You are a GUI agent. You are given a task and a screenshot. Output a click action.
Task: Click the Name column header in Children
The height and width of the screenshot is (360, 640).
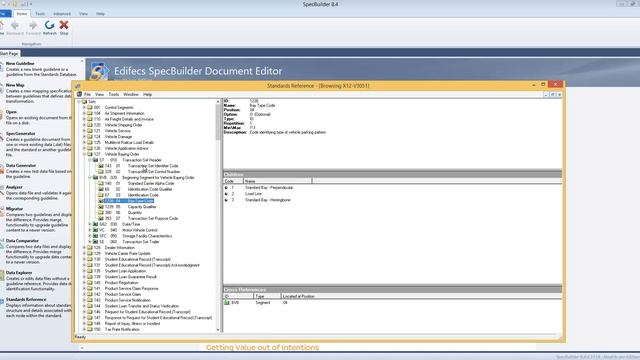pos(278,181)
